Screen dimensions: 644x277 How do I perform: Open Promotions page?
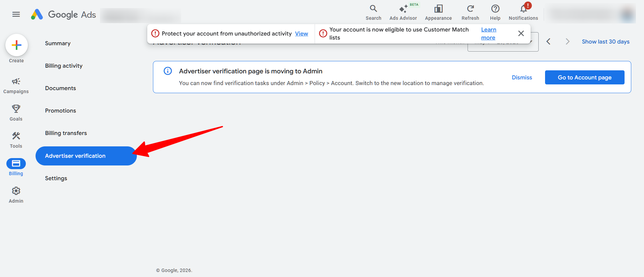coord(60,111)
